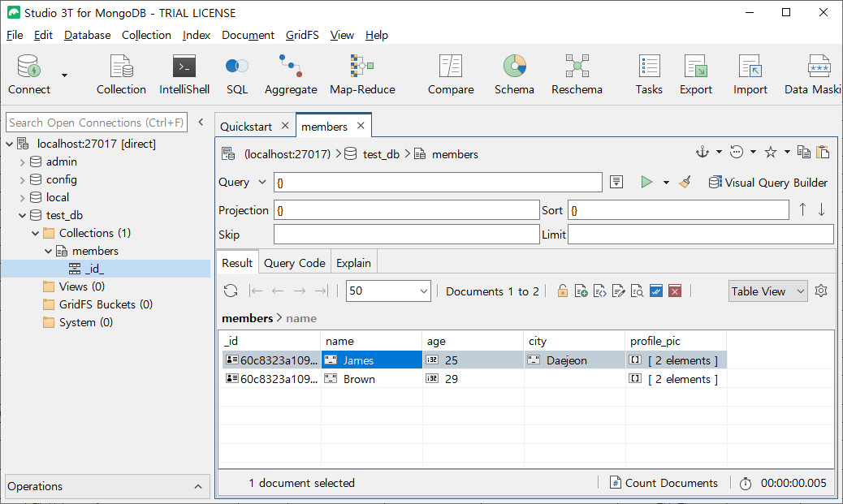Viewport: 843px width, 504px height.
Task: Collapse the test_db tree node
Action: (22, 215)
